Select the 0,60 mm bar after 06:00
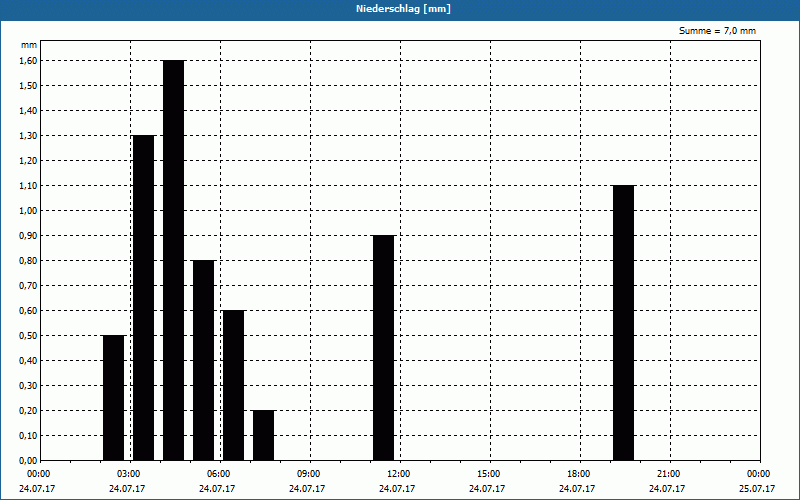 233,385
